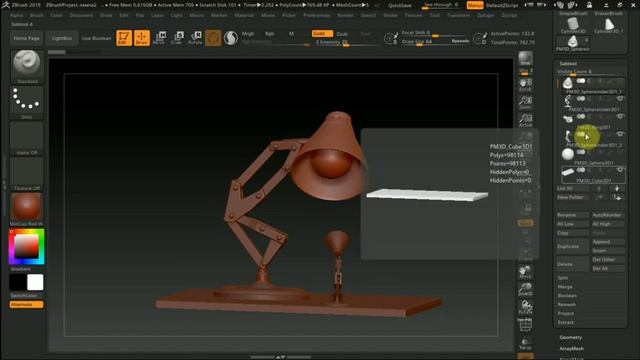This screenshot has height=360, width=640.
Task: Click the Zoom canvas icon
Action: click(525, 102)
